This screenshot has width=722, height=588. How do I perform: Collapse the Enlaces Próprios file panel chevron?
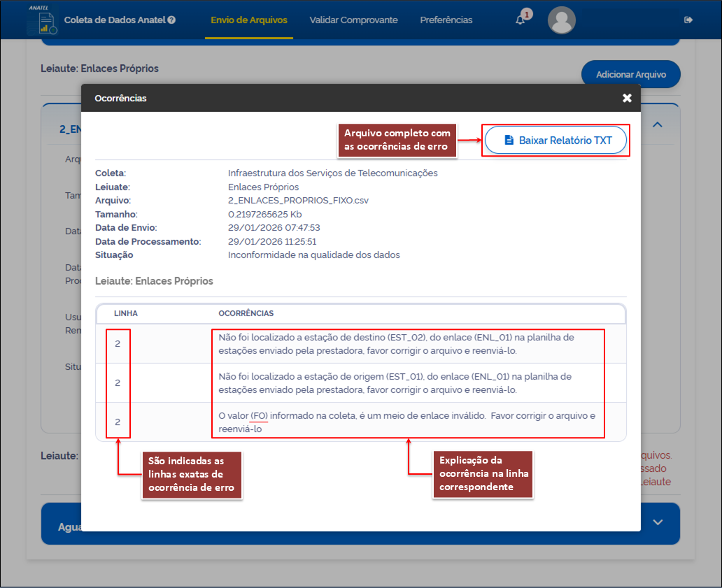point(658,124)
